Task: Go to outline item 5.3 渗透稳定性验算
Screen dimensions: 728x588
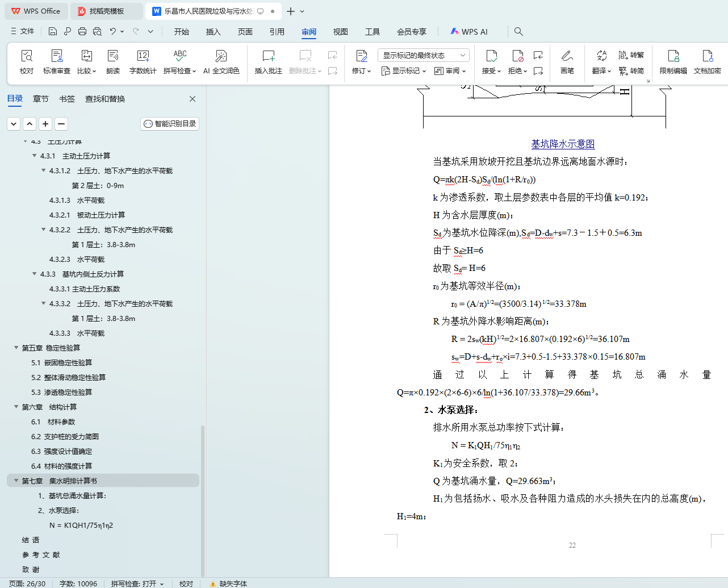Action: pyautogui.click(x=61, y=392)
